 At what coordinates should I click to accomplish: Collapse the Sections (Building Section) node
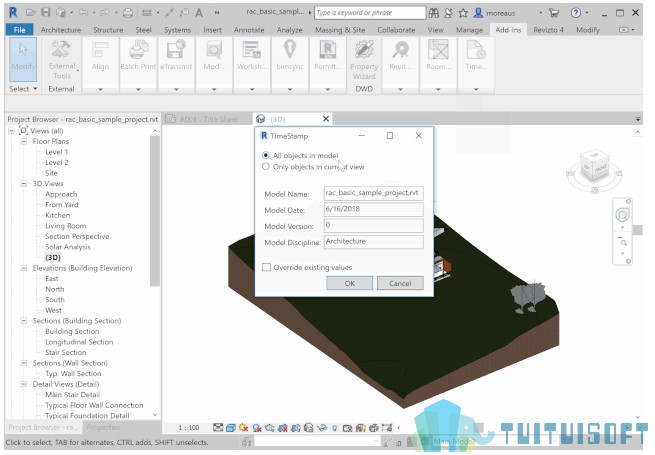click(24, 321)
